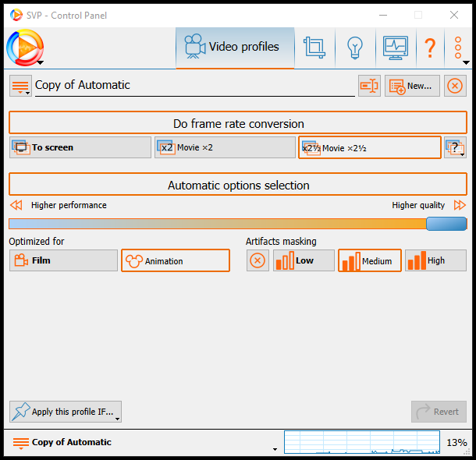Click the 13% CPU usage value
The width and height of the screenshot is (476, 460).
(x=456, y=442)
